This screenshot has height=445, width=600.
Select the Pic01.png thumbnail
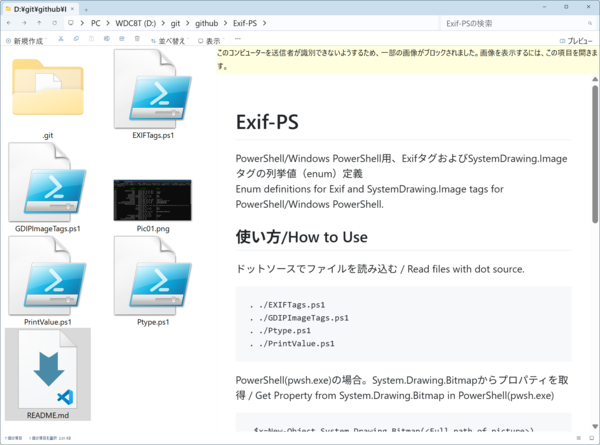pyautogui.click(x=153, y=200)
